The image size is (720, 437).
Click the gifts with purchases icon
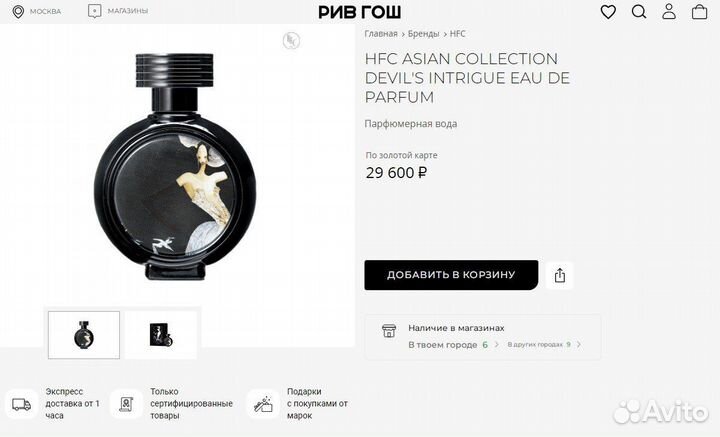pos(263,404)
